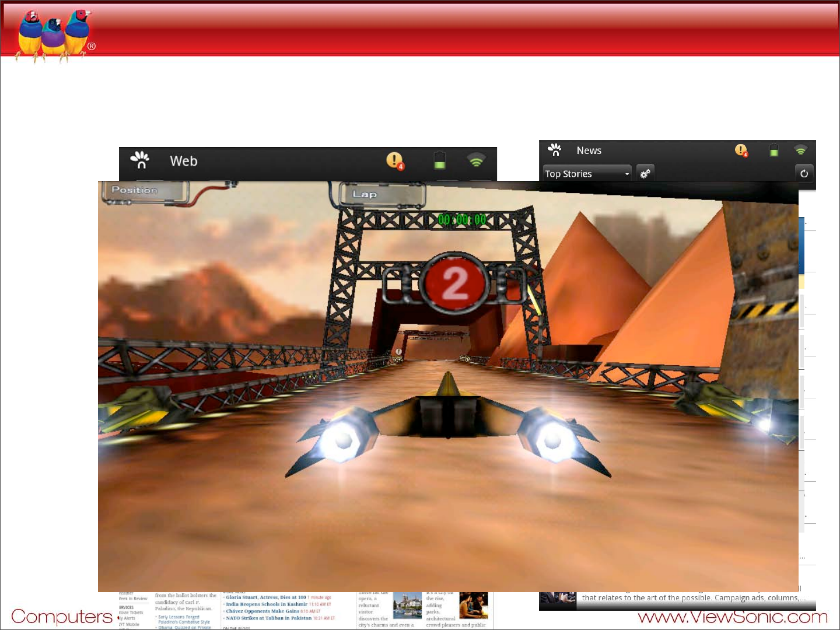Tap the home paw icon in News bar

554,150
